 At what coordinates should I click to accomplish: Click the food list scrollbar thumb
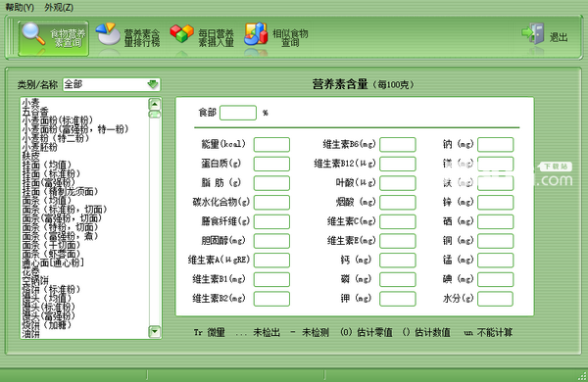(155, 114)
